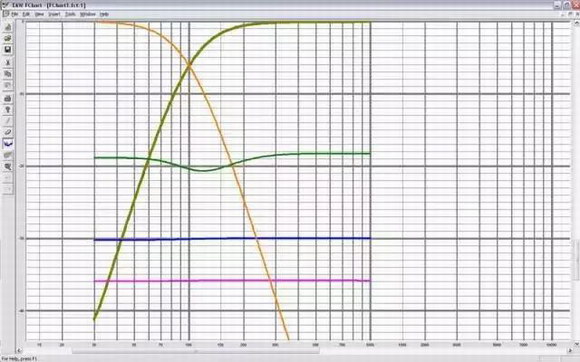Select the zoom magnifier tool icon

coord(8,167)
